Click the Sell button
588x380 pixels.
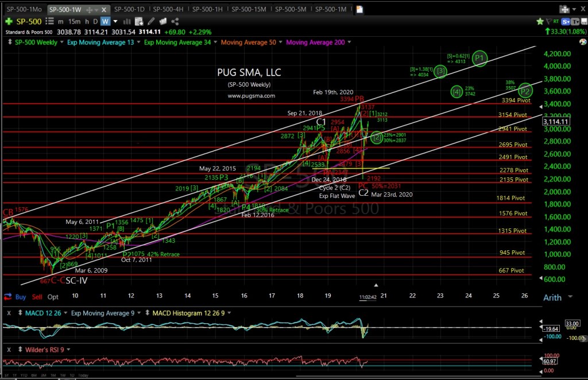pyautogui.click(x=37, y=297)
